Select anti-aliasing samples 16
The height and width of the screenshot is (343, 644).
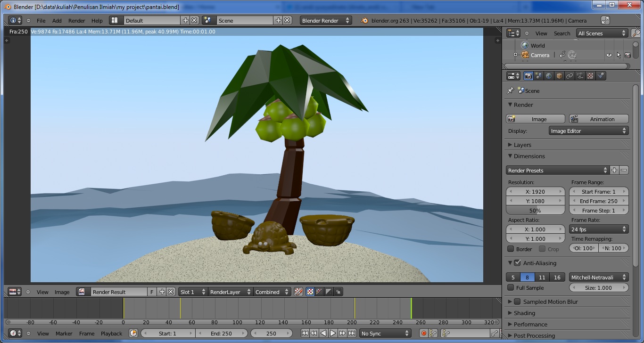(x=557, y=277)
